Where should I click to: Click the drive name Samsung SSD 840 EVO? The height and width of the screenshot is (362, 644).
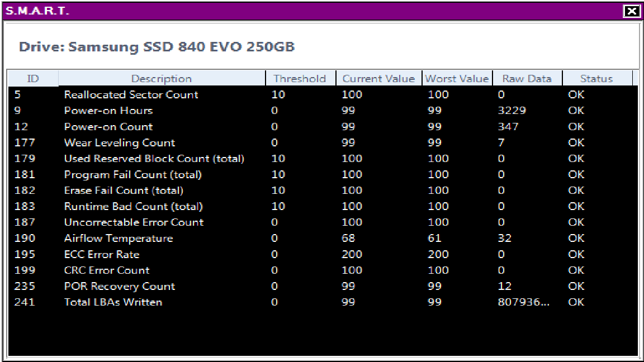[x=181, y=46]
